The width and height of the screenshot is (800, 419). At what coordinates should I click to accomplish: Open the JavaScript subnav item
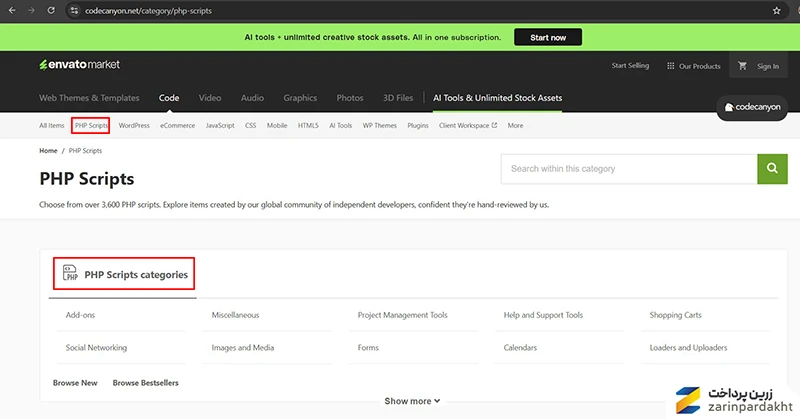pos(220,126)
